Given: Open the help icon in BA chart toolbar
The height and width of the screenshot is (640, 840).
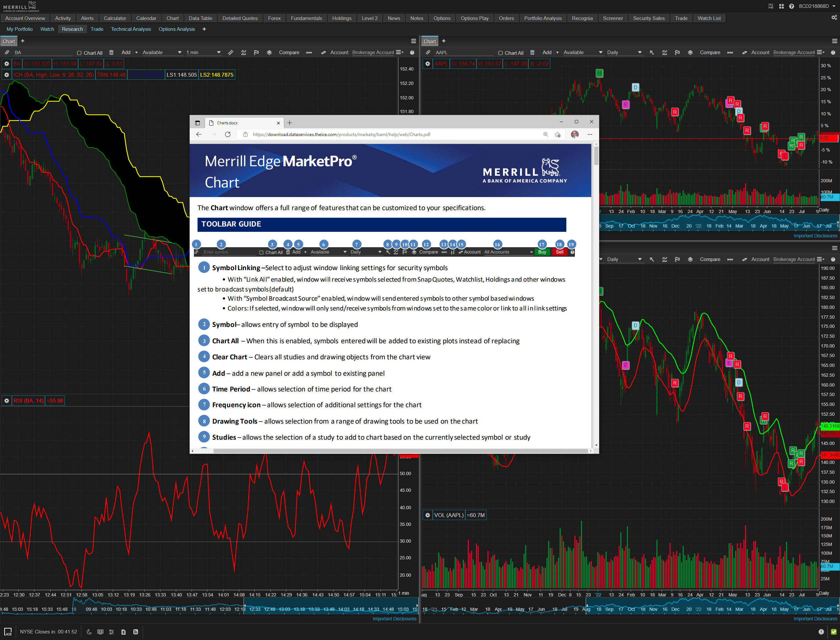Looking at the screenshot, I should pyautogui.click(x=412, y=52).
